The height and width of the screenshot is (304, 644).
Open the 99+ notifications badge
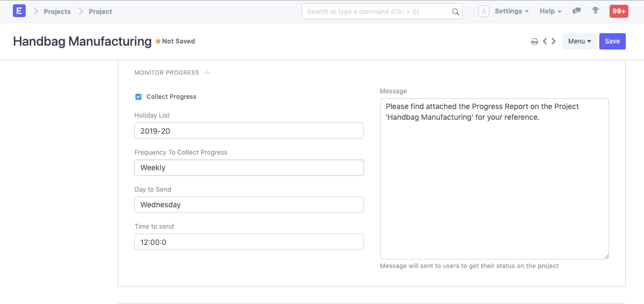pos(618,11)
